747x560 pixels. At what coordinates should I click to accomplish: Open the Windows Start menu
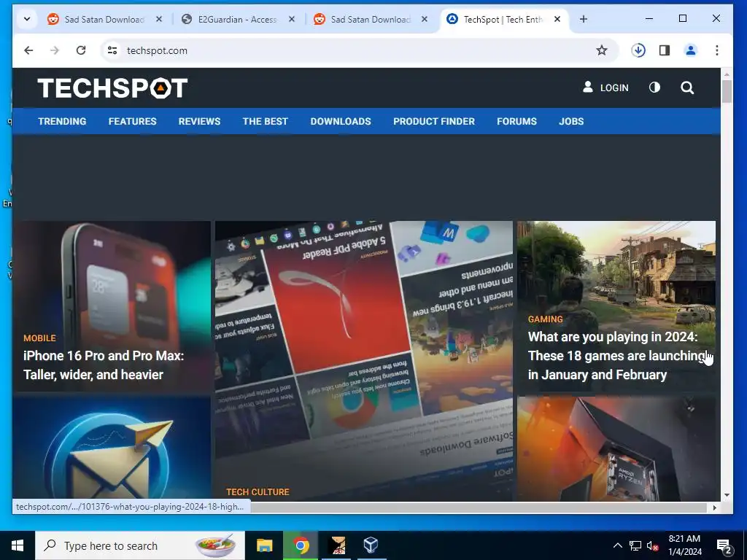(x=18, y=545)
